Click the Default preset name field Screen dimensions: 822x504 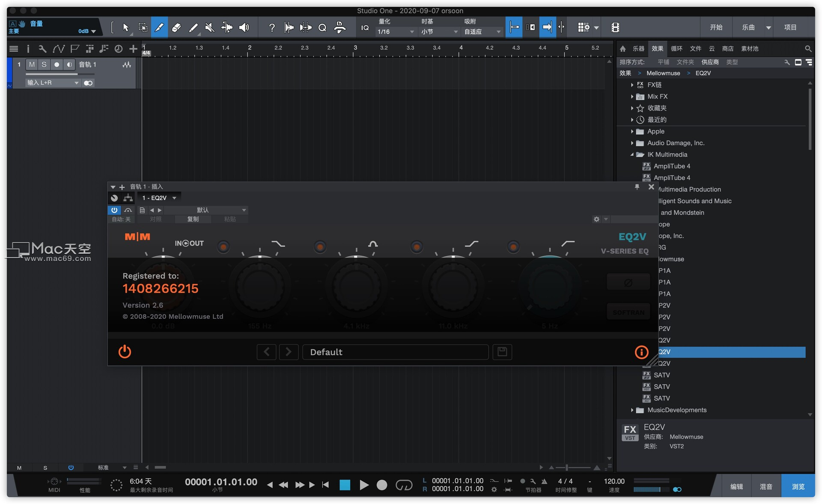point(395,352)
